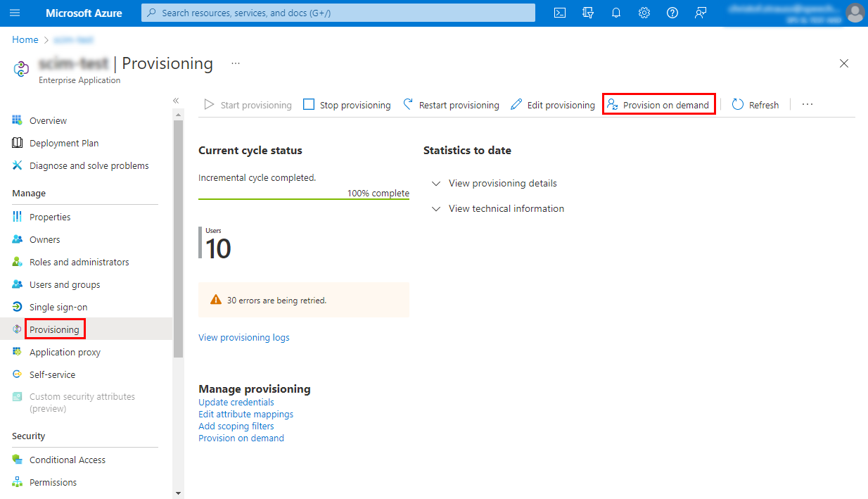This screenshot has width=868, height=499.
Task: Click the user account avatar
Action: (x=855, y=13)
